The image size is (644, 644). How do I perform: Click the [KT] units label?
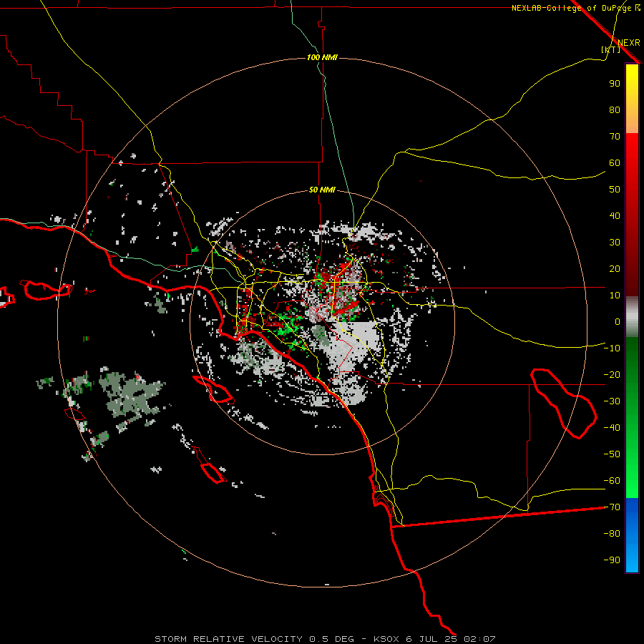click(610, 49)
